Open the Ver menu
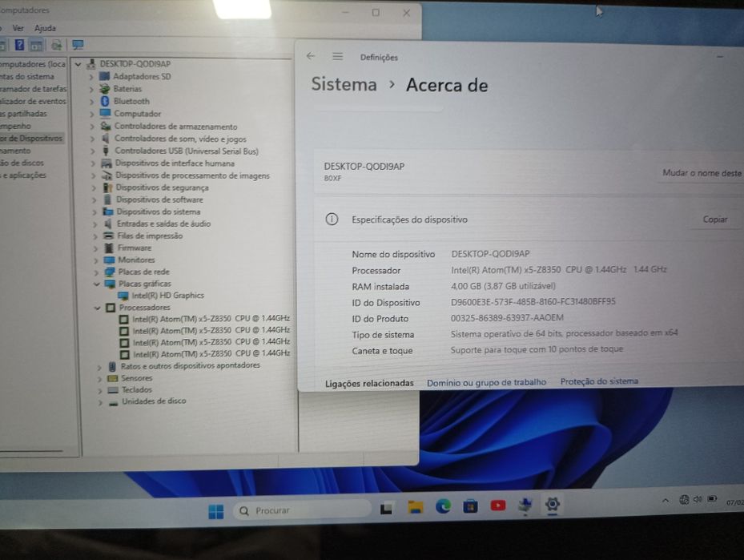Screen dimensions: 744x560 click(x=18, y=28)
